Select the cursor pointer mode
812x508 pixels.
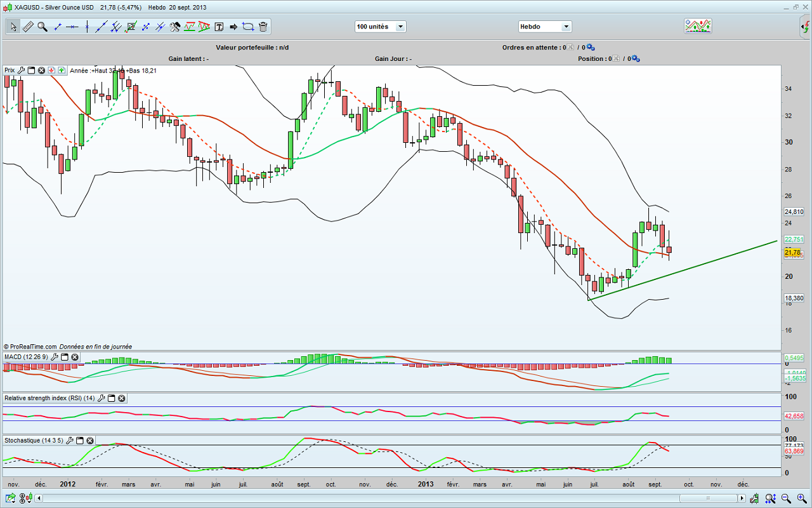coord(13,27)
